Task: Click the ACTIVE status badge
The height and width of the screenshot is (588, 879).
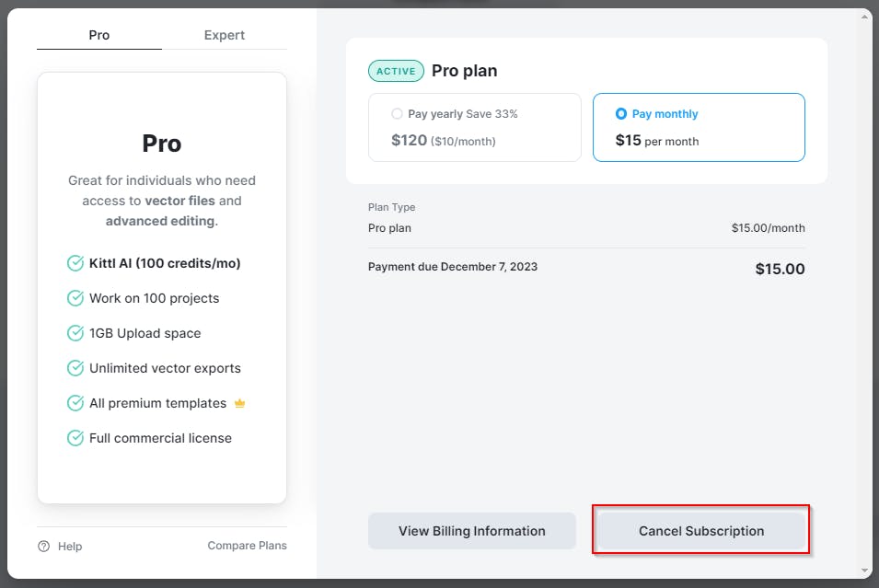Action: (396, 71)
